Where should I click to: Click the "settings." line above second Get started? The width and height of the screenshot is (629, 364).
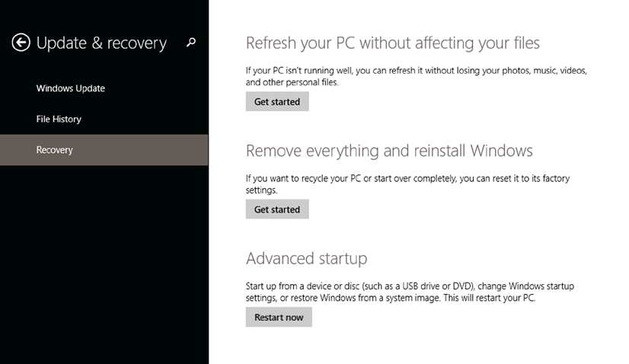tap(261, 190)
